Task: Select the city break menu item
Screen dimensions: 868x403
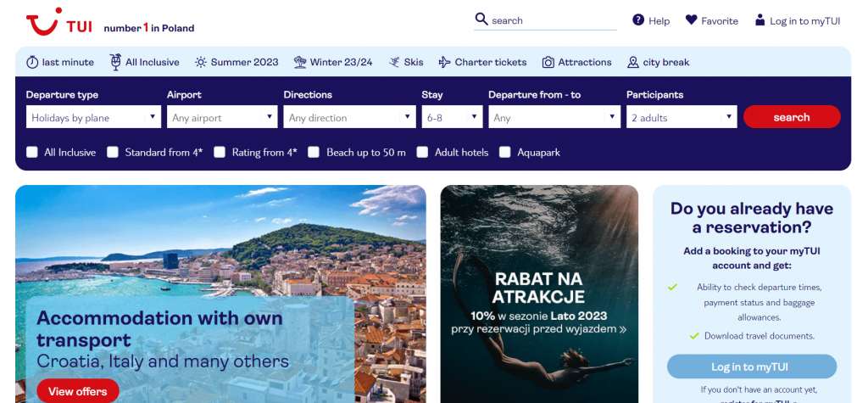Action: point(658,62)
